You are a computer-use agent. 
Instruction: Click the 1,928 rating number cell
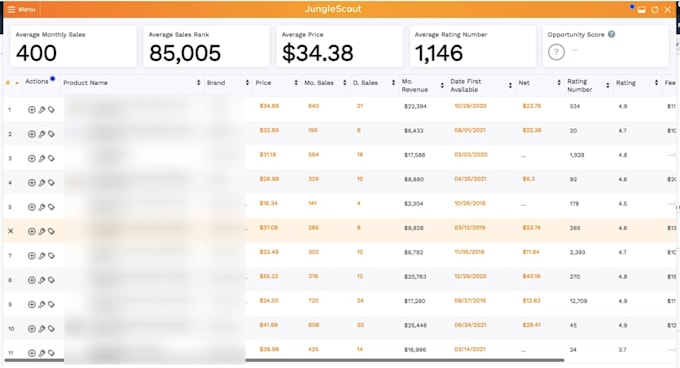[x=577, y=155]
